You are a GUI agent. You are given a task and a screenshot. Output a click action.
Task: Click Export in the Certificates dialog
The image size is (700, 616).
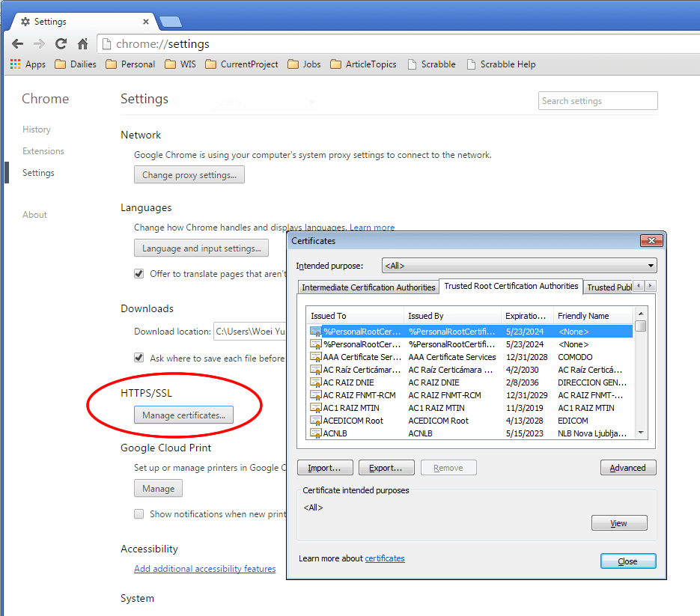pyautogui.click(x=386, y=467)
